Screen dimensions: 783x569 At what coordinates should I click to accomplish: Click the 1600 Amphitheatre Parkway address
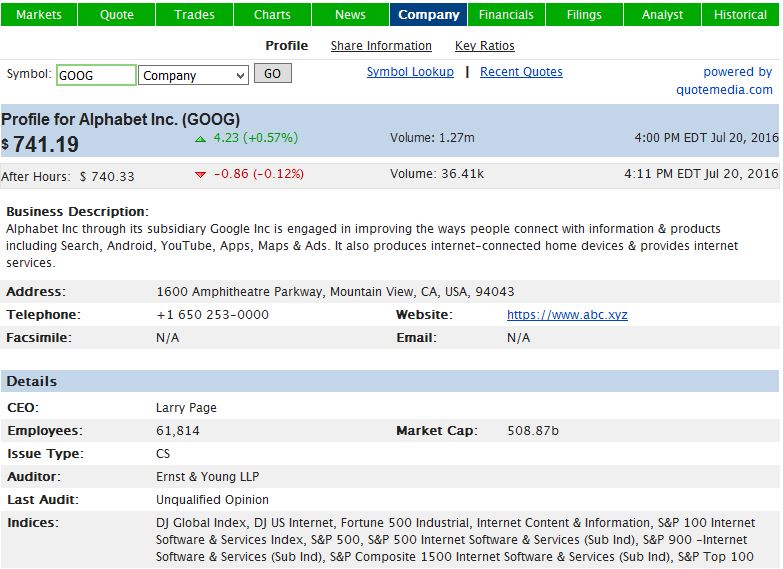[335, 292]
